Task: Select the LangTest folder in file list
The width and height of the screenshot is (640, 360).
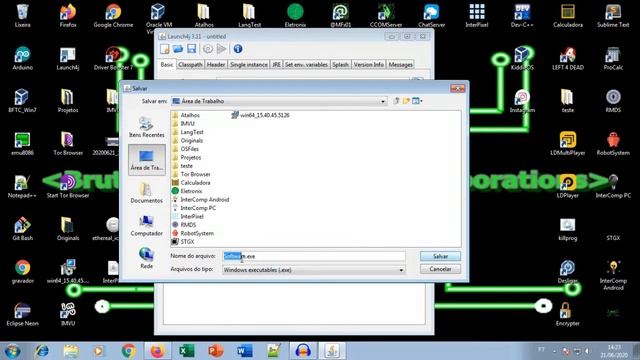Action: [x=188, y=132]
